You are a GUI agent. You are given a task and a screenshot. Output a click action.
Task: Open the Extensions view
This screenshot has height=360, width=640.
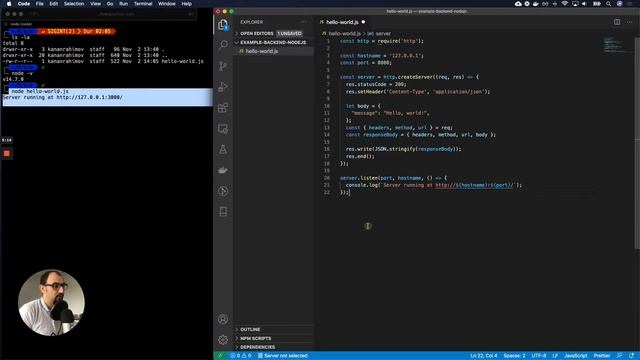coord(223,108)
